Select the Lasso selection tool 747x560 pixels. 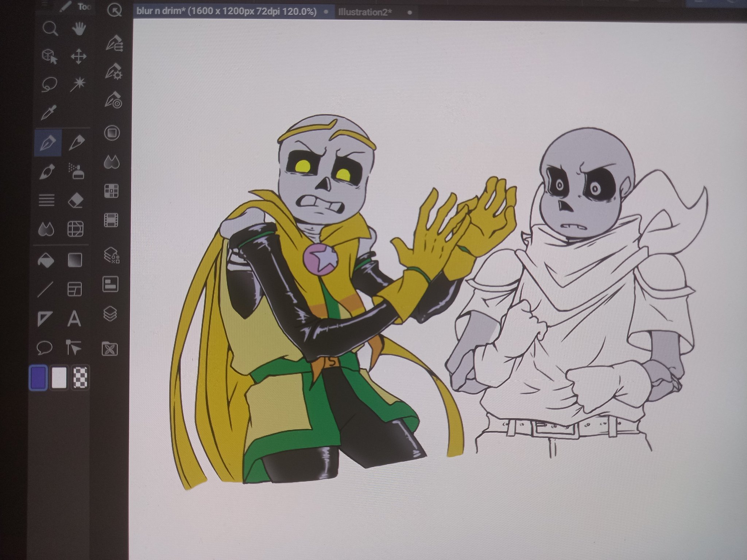coord(49,85)
